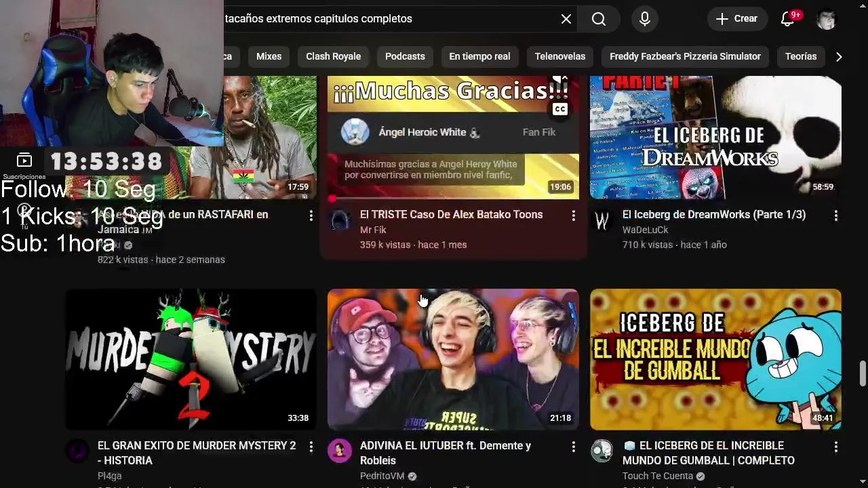Play the Iceberg de DreamWorks thumbnail
868x488 pixels.
(x=715, y=138)
